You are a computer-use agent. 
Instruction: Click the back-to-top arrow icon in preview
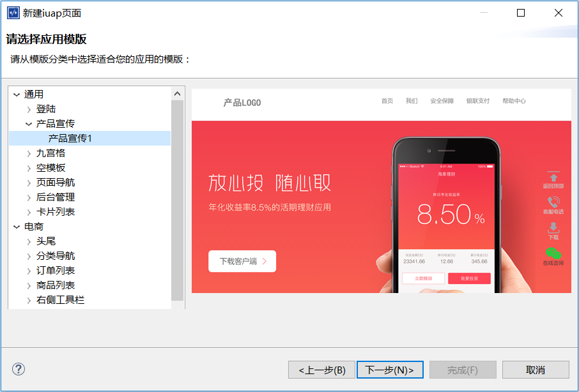(553, 177)
